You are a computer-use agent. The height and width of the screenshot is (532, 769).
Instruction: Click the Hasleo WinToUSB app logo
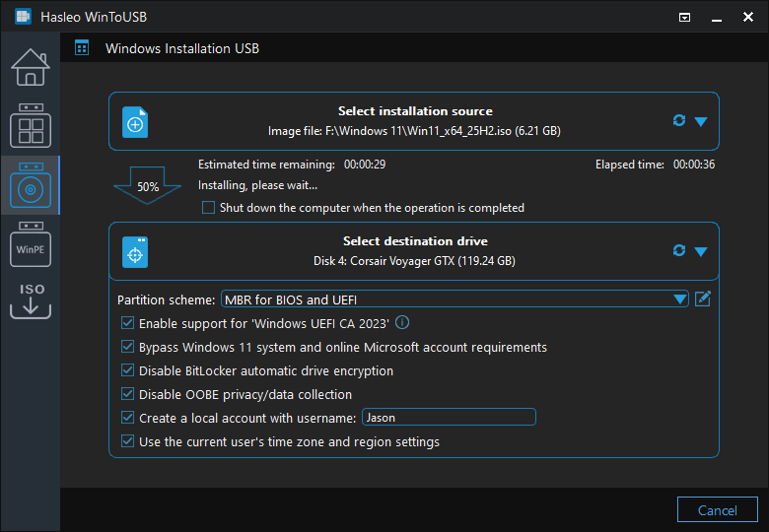click(x=23, y=17)
